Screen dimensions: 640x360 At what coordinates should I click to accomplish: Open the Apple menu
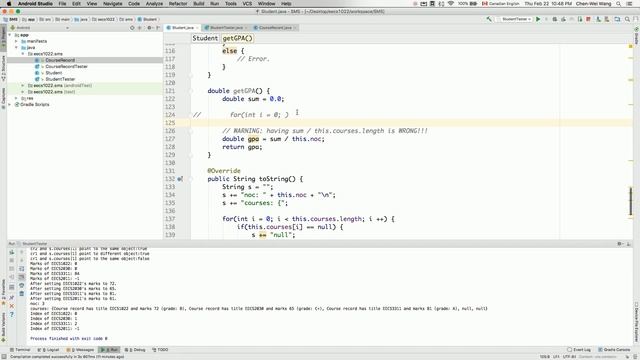[9, 4]
